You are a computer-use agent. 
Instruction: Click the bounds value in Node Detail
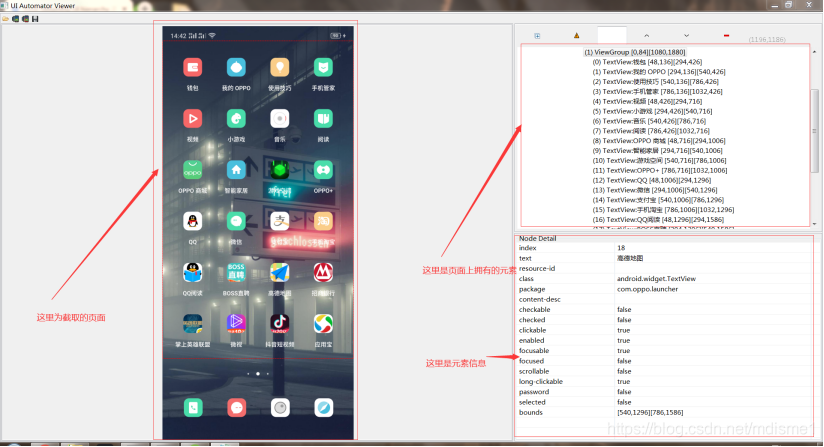[x=650, y=412]
